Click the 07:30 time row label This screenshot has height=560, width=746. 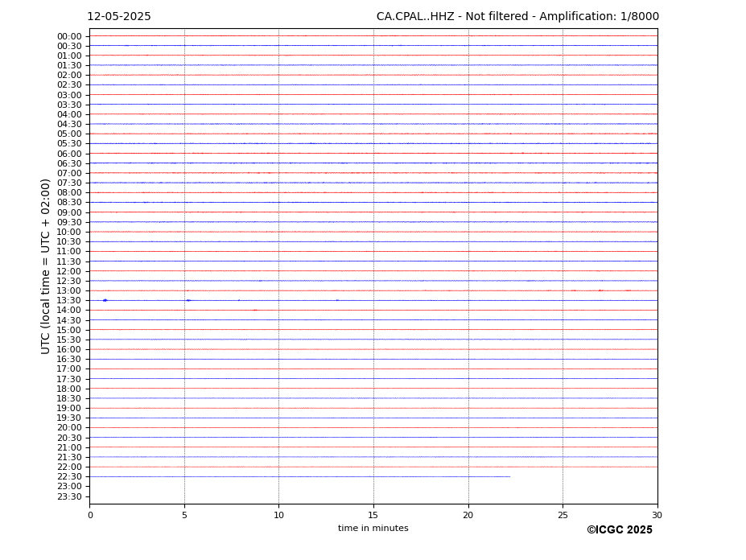[69, 183]
